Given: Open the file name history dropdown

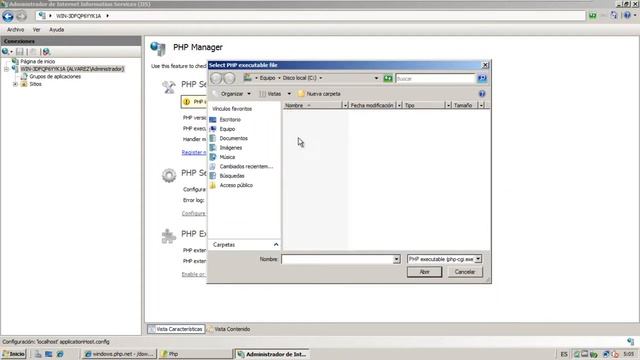Looking at the screenshot, I should coord(396,259).
